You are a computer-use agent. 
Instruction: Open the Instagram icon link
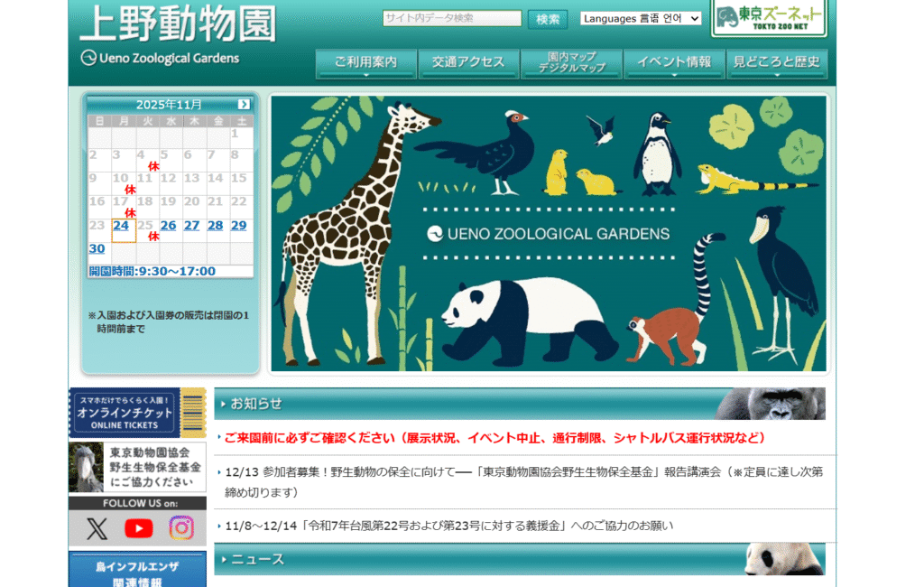point(181,528)
